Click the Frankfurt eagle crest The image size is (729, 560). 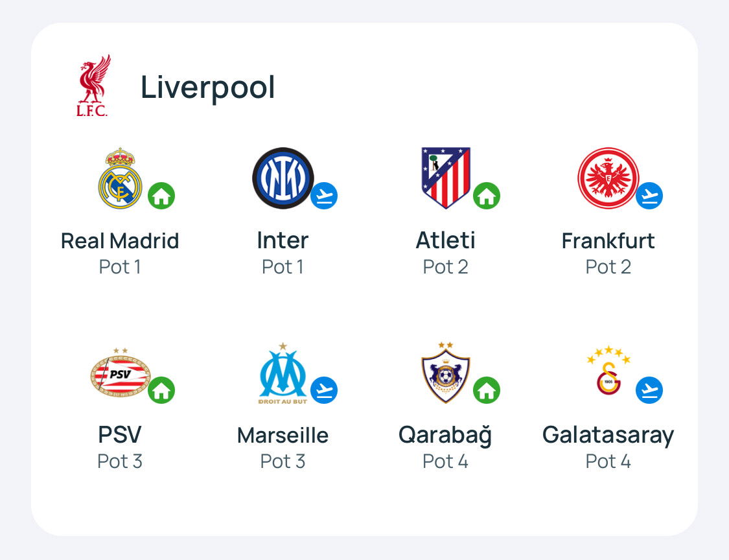pyautogui.click(x=608, y=178)
